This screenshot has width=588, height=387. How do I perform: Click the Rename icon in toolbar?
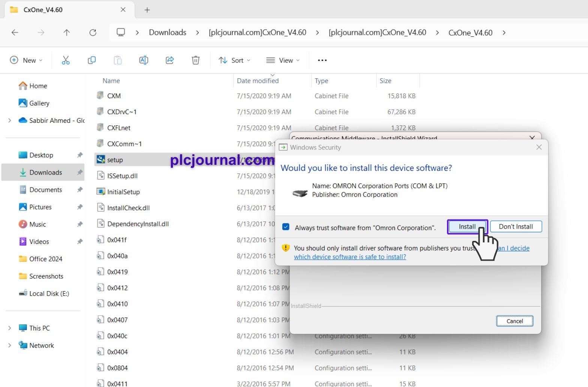144,60
